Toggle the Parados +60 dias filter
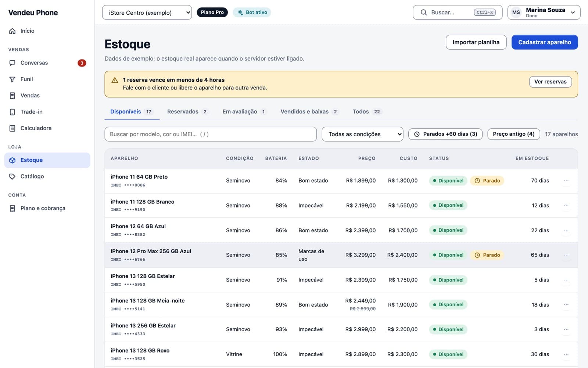 tap(445, 134)
